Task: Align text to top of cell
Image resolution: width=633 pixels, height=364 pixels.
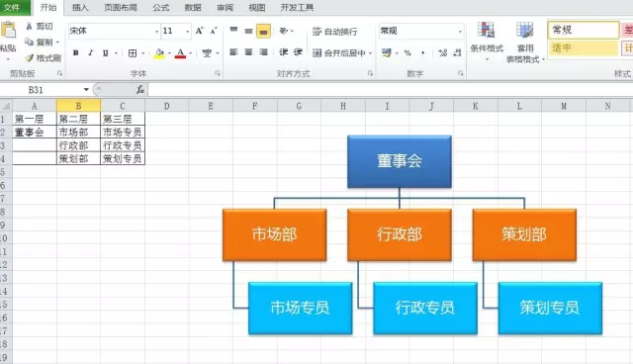Action: pyautogui.click(x=233, y=31)
